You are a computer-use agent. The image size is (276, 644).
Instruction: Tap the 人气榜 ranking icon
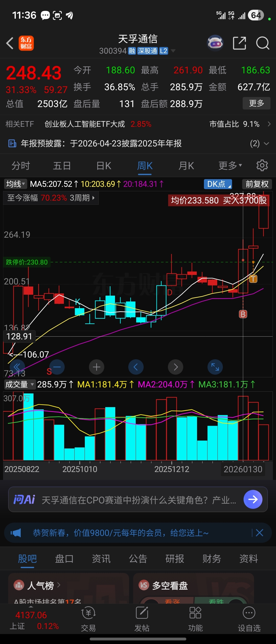coord(19,585)
